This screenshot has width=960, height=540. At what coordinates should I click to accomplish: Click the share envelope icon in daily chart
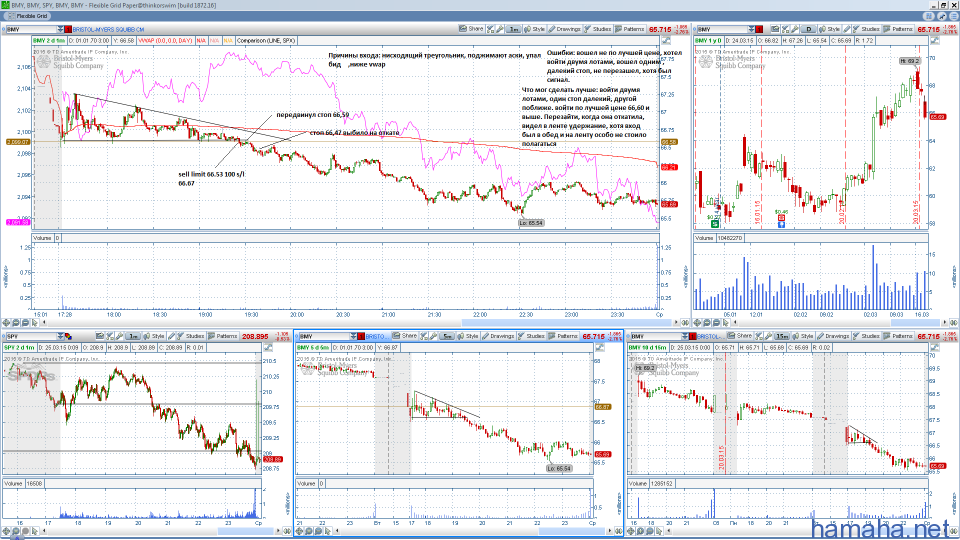775,29
